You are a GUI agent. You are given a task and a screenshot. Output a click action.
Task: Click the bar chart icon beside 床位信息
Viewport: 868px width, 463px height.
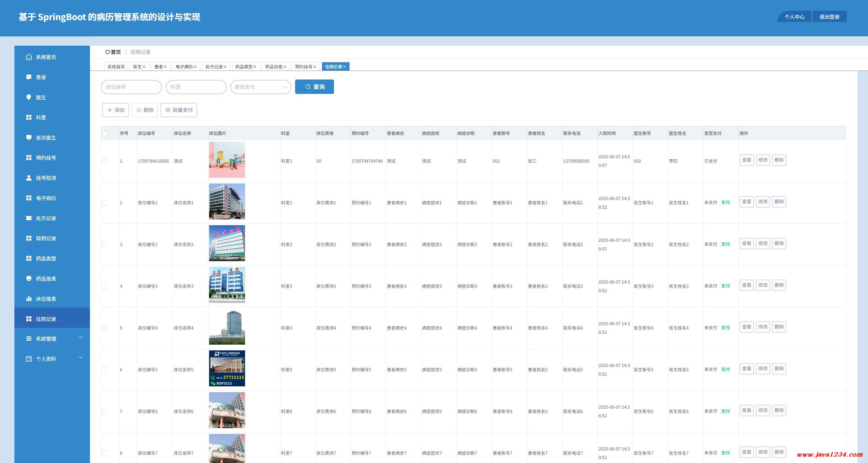[x=29, y=299]
